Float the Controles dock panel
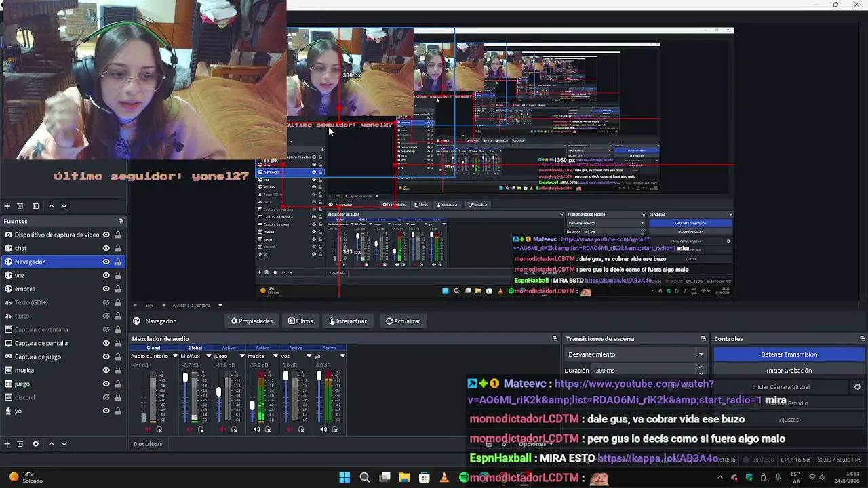The image size is (868, 488). (x=862, y=339)
